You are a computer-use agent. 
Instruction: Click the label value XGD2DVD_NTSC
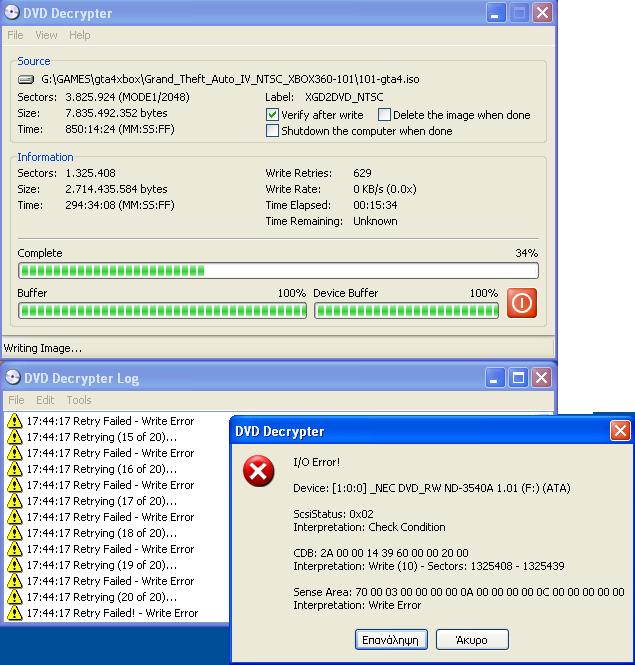pyautogui.click(x=344, y=97)
